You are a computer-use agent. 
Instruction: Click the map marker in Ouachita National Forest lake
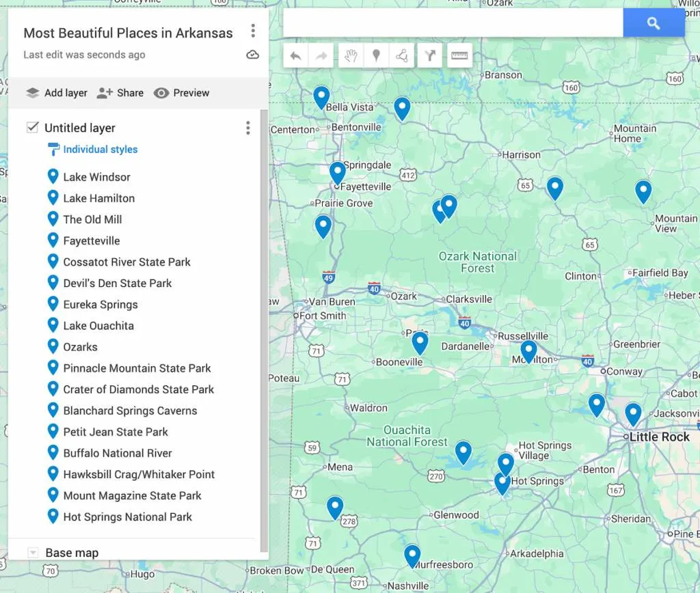point(463,452)
